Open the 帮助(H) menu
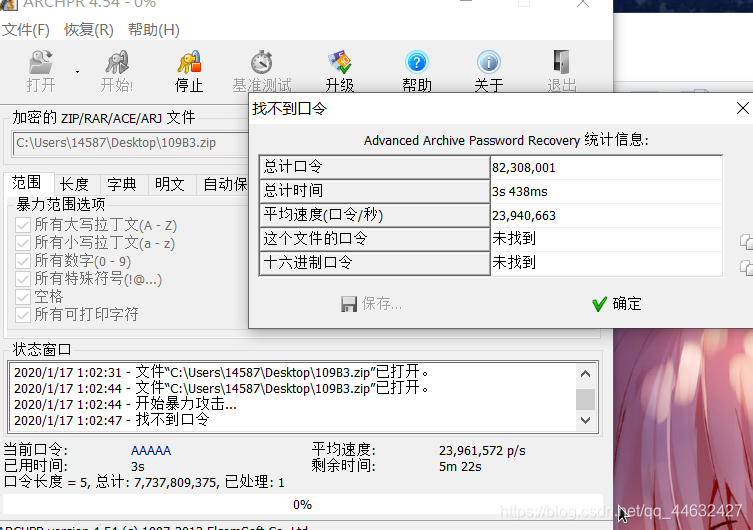Image resolution: width=753 pixels, height=530 pixels. point(154,30)
